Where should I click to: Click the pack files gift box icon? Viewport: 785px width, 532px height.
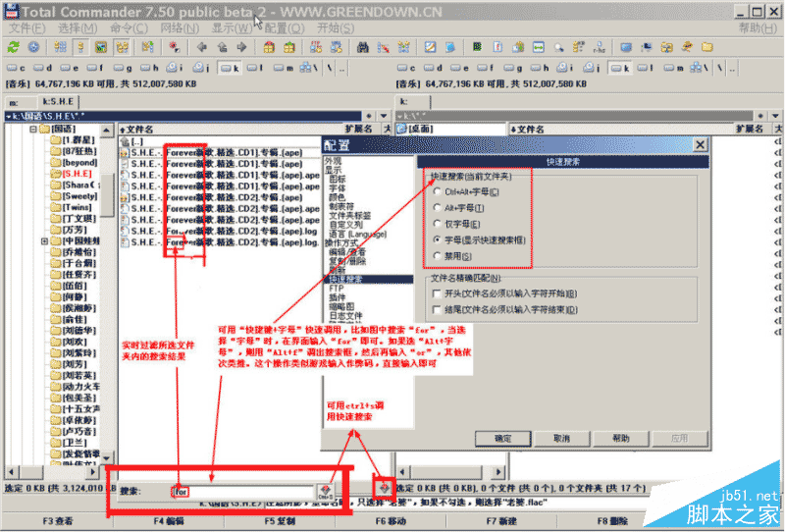coord(269,47)
